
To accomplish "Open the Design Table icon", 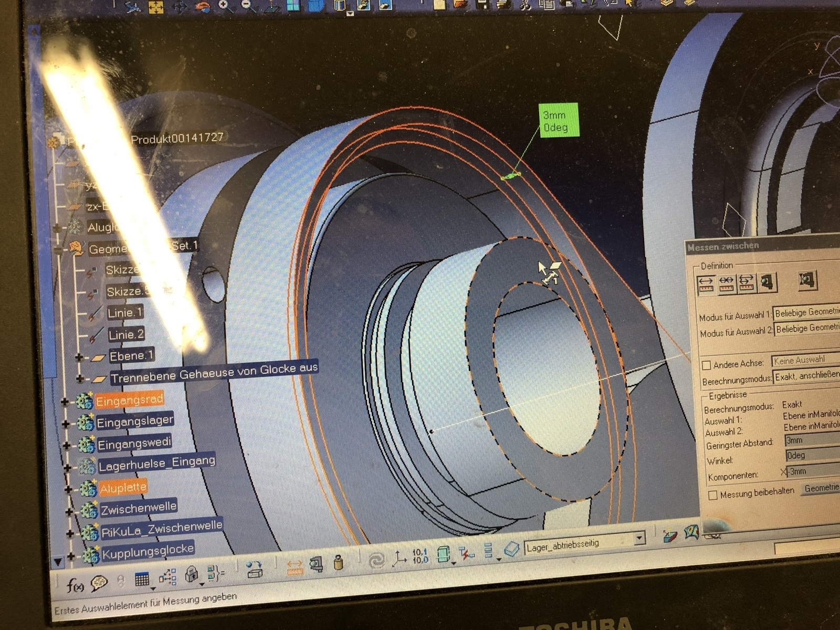I will pyautogui.click(x=142, y=580).
